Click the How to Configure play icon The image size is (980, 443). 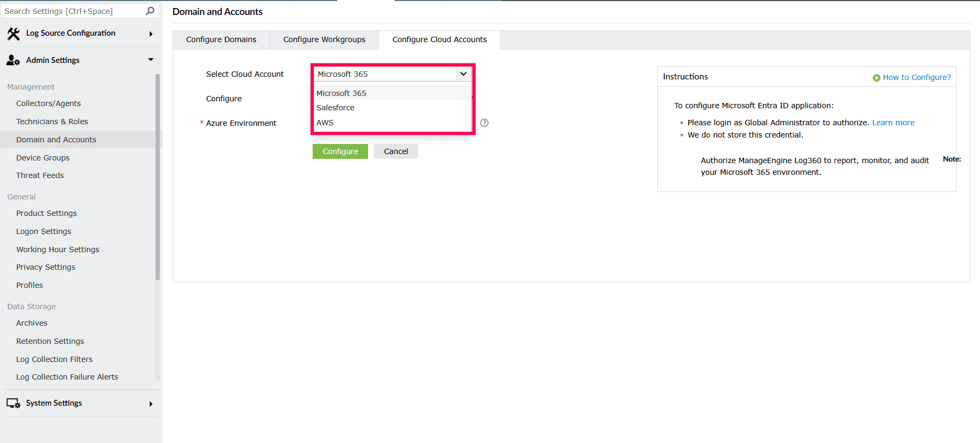(x=876, y=78)
